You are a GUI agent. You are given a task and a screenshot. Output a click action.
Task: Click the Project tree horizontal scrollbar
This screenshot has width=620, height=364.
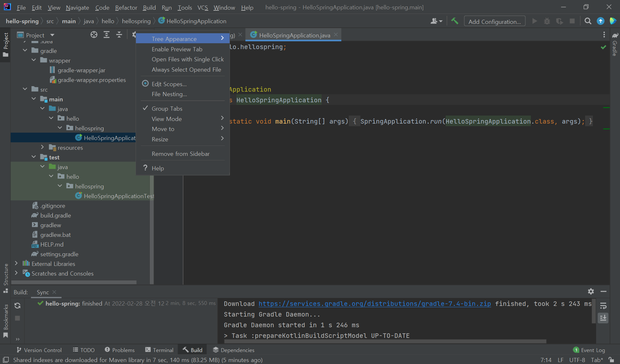(x=74, y=282)
